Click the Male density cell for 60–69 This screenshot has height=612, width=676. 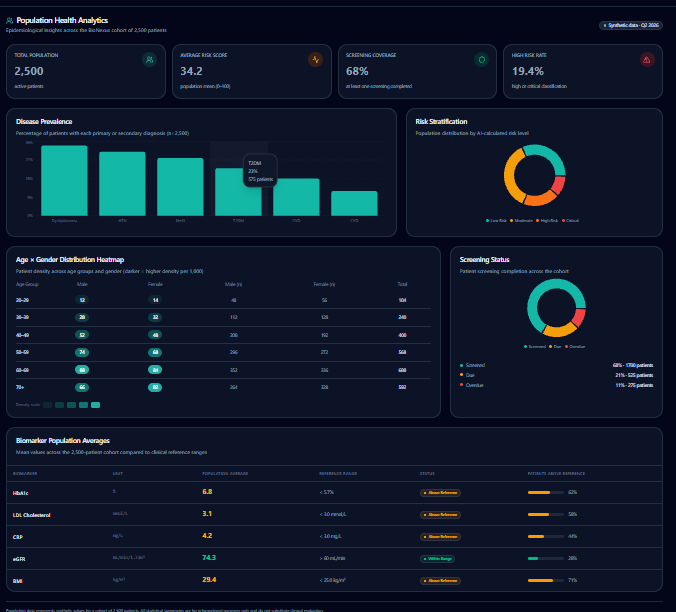pyautogui.click(x=82, y=370)
